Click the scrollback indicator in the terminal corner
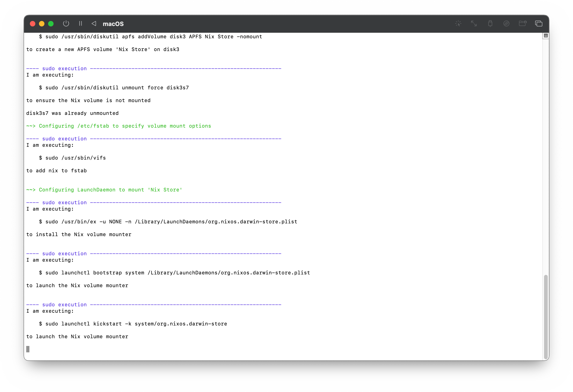 [546, 36]
